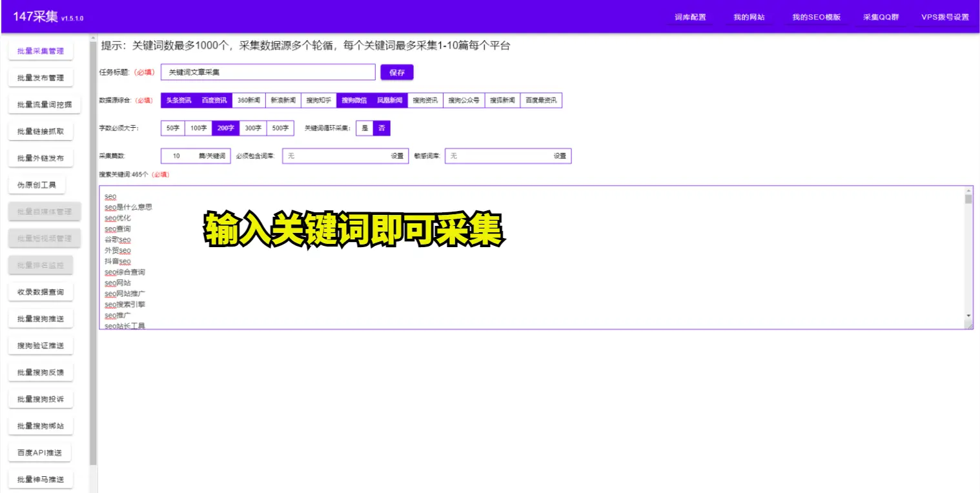
Task: Open 批量发布管理 in the sidebar
Action: 41,78
